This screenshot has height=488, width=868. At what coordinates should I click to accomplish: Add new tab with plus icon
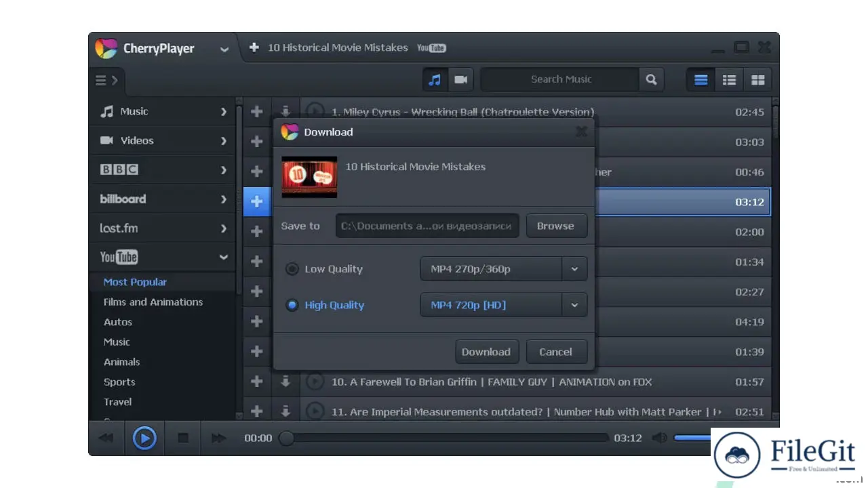click(254, 47)
